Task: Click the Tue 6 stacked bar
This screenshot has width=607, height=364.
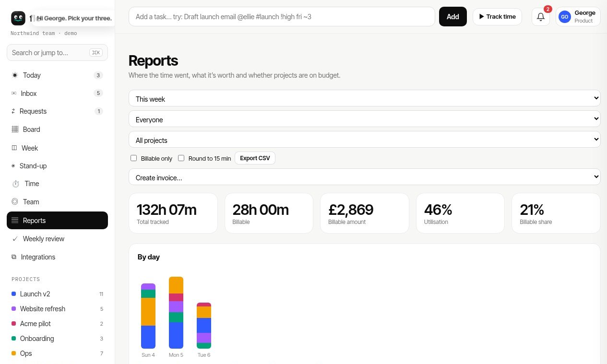Action: (x=204, y=326)
